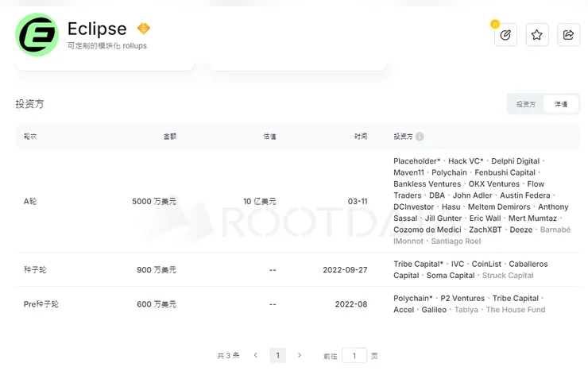Image resolution: width=588 pixels, height=371 pixels.
Task: Click the 2022-09-27 date cell
Action: (345, 270)
